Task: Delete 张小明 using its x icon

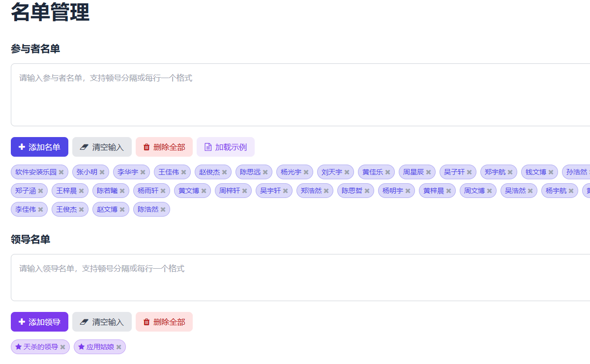Action: [102, 172]
